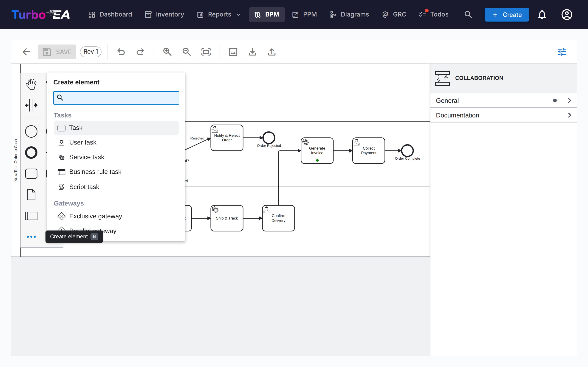
Task: Focus the Create element search field
Action: click(116, 98)
